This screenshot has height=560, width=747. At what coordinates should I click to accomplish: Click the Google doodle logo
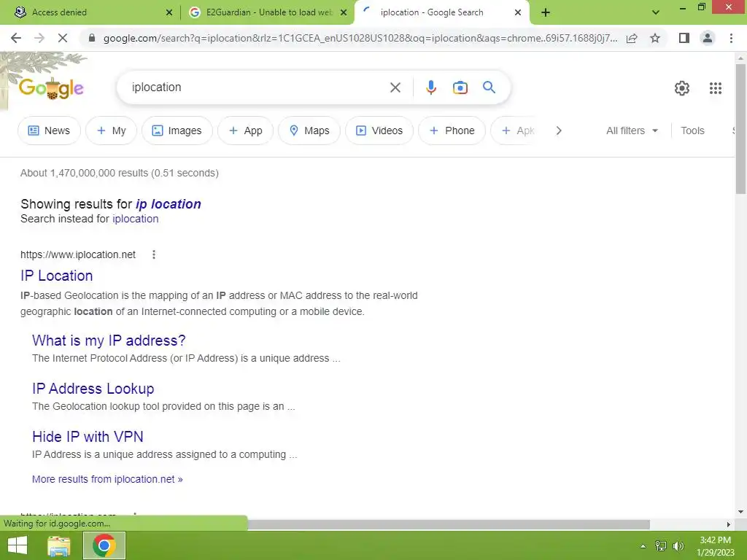[x=51, y=88]
